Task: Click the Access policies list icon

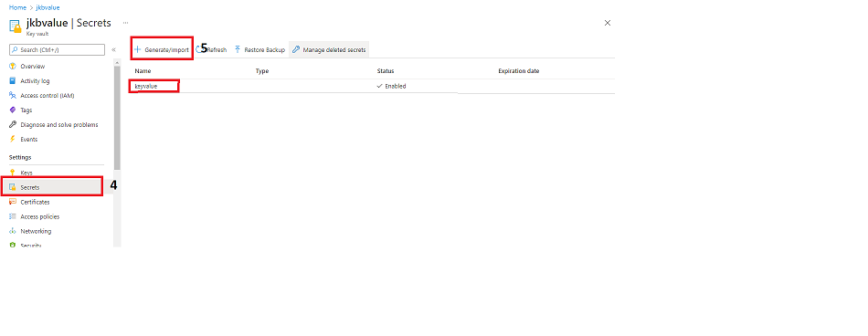Action: 13,216
